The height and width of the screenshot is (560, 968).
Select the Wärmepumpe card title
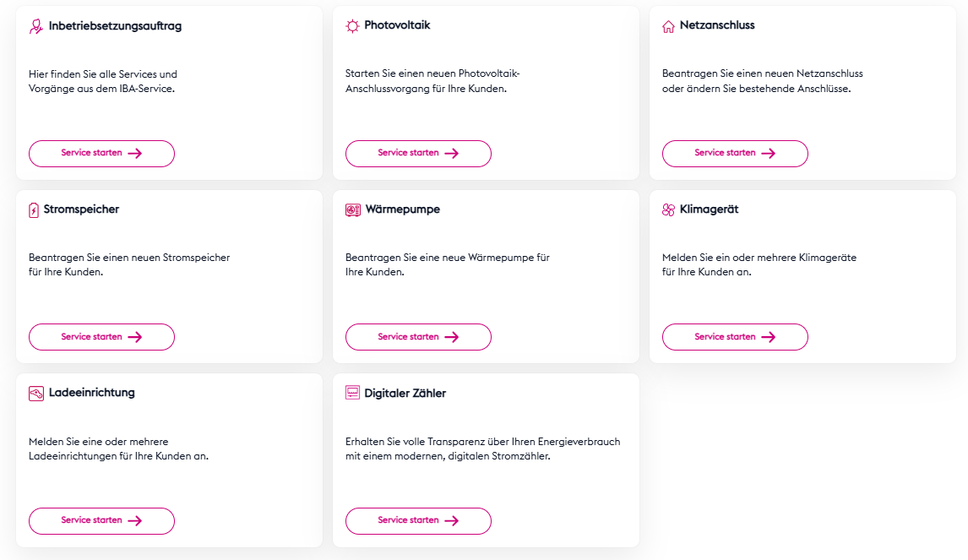[402, 209]
